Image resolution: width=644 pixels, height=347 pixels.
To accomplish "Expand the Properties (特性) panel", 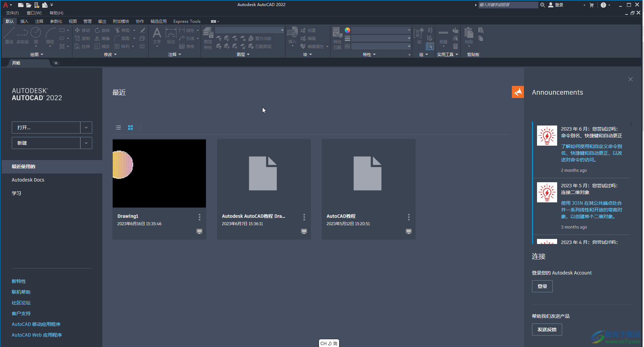I will 369,54.
